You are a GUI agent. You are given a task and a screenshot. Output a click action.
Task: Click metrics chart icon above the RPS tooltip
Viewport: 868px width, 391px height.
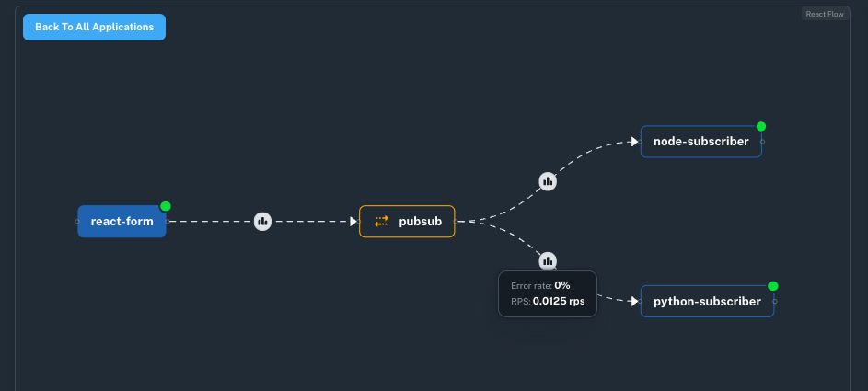pyautogui.click(x=548, y=261)
